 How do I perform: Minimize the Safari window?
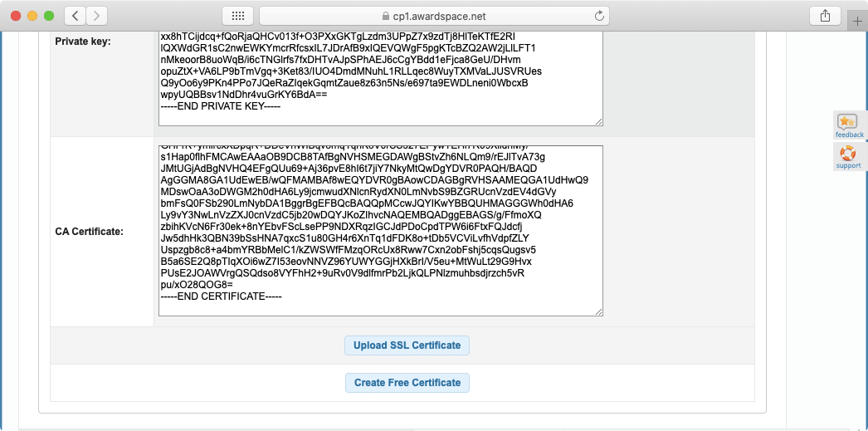[x=33, y=16]
